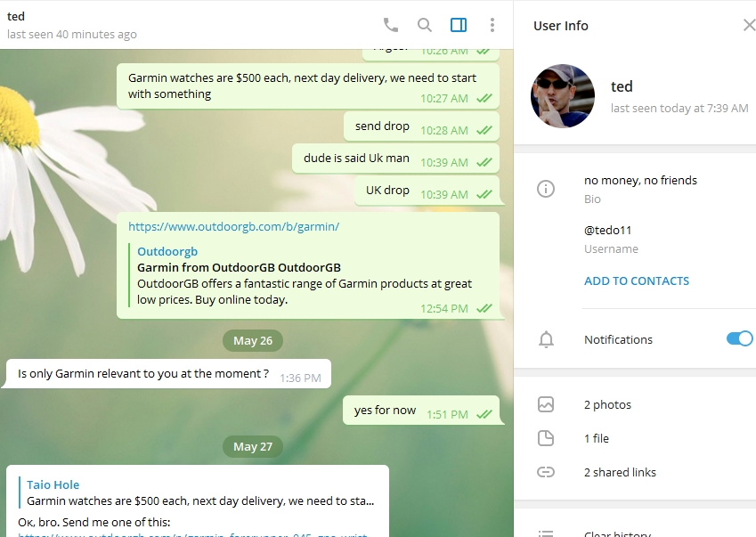
Task: Close the User Info panel
Action: click(x=749, y=25)
